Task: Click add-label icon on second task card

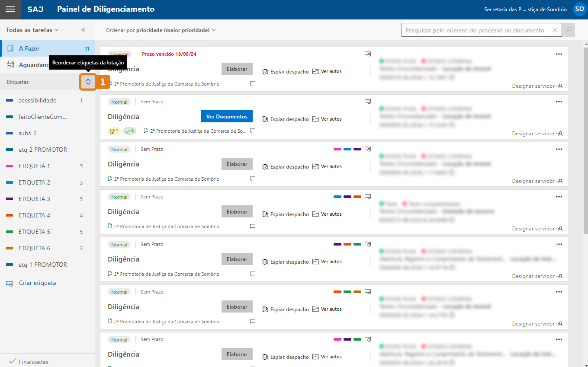Action: point(367,102)
